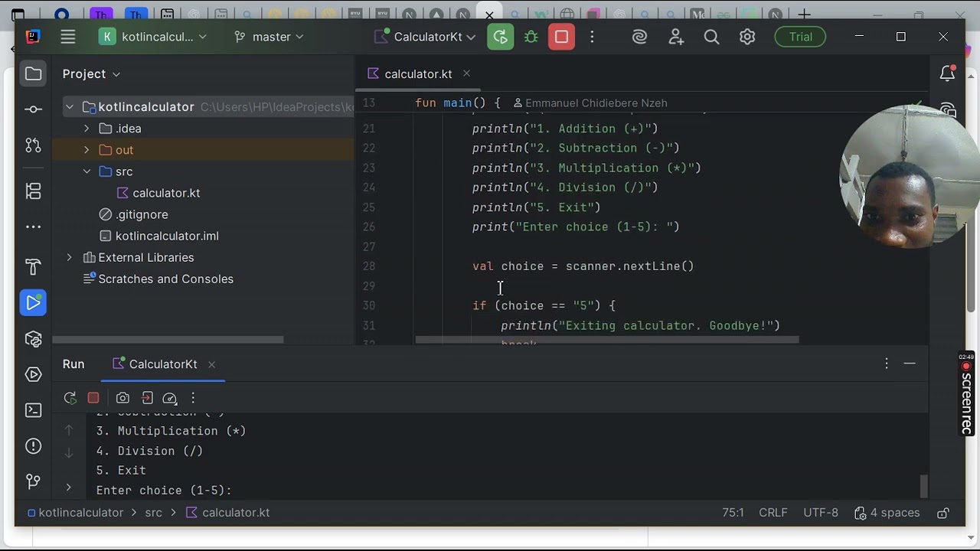Open the Git tool window icon
The image size is (980, 551).
(x=33, y=481)
